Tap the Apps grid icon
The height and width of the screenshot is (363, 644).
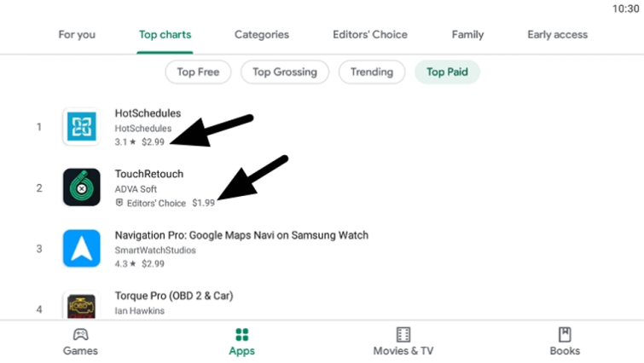(x=242, y=335)
